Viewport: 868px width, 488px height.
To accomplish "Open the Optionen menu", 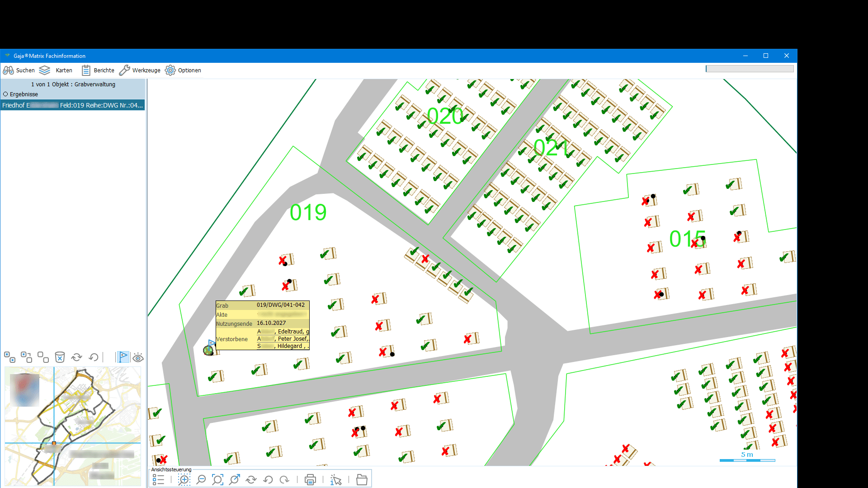I will (183, 70).
